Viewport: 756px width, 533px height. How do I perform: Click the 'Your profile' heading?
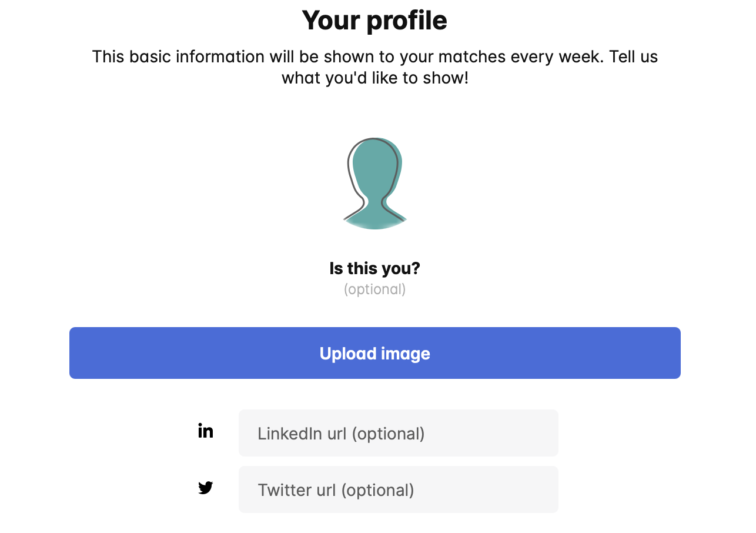pos(374,21)
